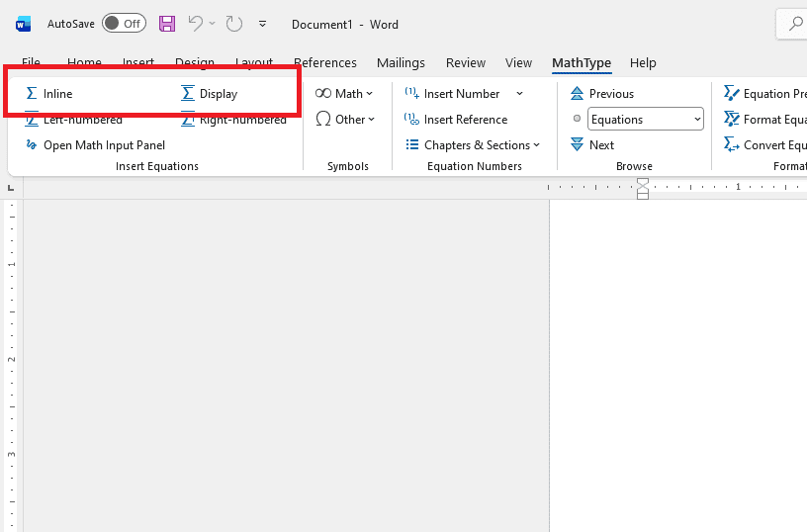Click the search magnifier icon
Viewport: 807px width, 532px height.
click(796, 24)
